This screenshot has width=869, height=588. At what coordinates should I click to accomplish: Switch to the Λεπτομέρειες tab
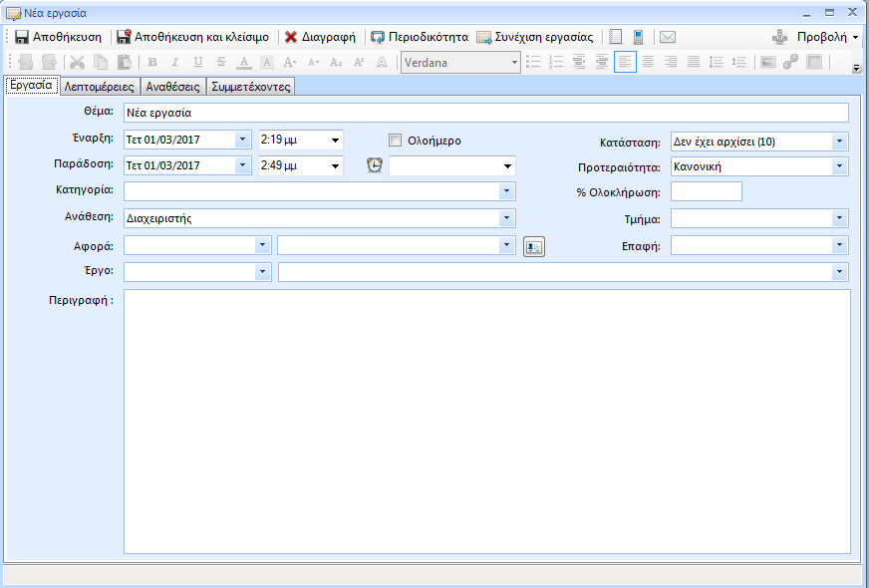coord(99,87)
